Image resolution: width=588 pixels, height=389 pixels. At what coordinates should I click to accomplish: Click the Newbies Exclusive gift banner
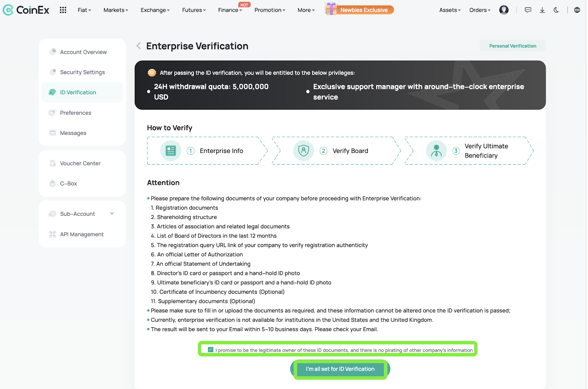(359, 10)
